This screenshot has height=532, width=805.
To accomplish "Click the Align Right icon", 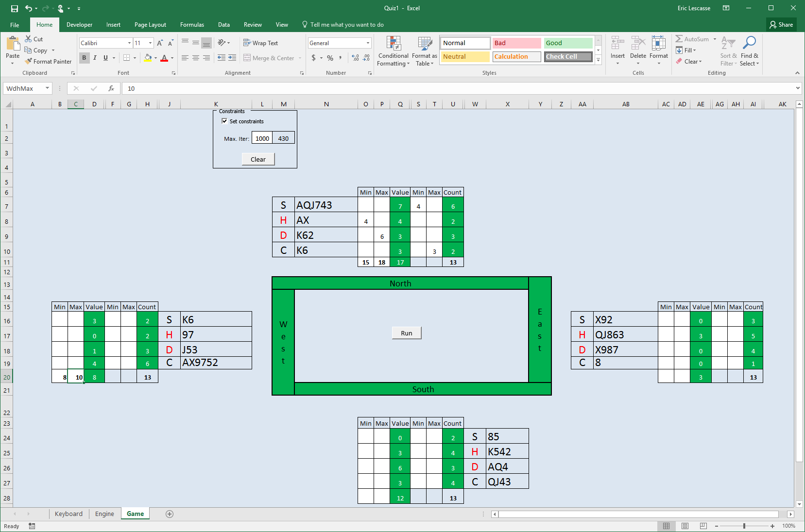I will pyautogui.click(x=206, y=58).
